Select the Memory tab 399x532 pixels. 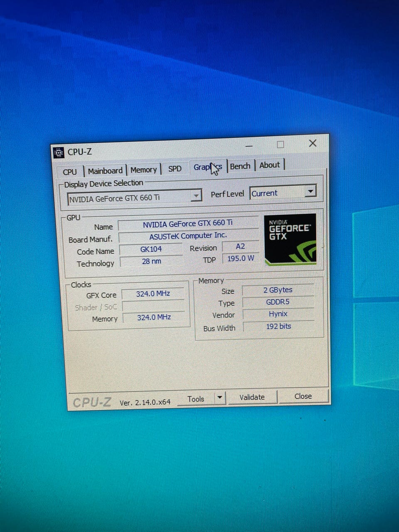point(143,170)
